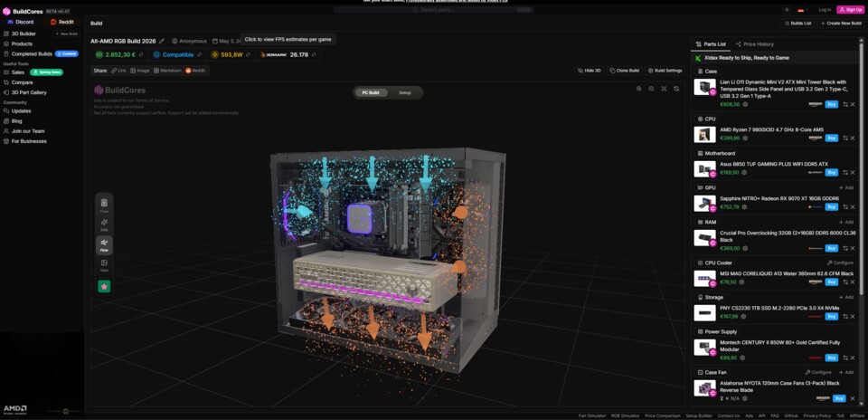This screenshot has height=420, width=868.
Task: Open the Builds List
Action: pyautogui.click(x=797, y=24)
